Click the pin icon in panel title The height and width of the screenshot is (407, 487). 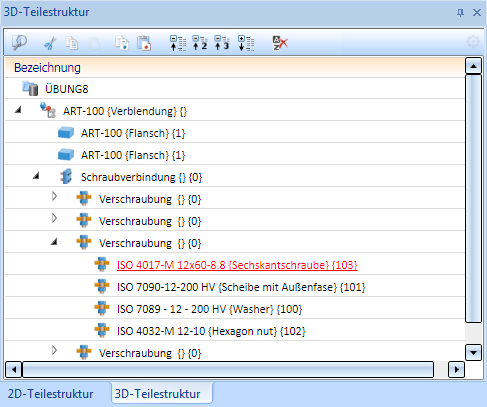(460, 13)
